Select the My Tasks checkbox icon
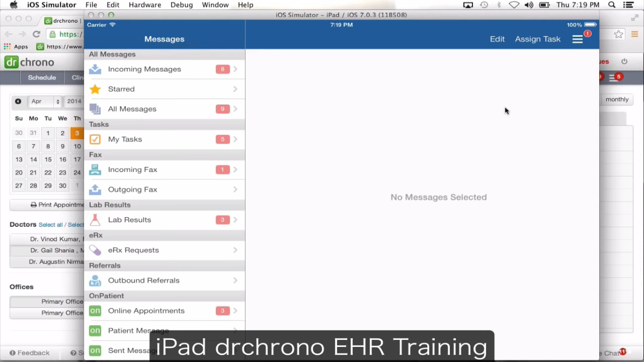Screen dimensions: 644x362 95,140
